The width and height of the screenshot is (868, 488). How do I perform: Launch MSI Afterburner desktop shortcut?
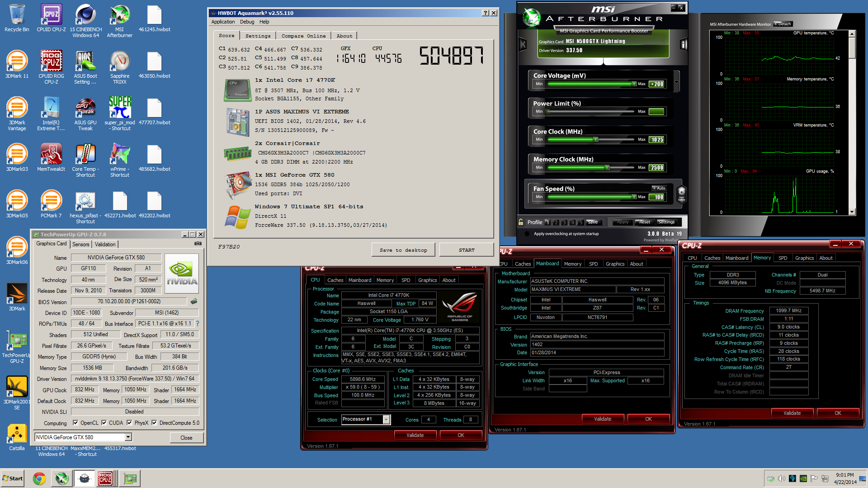(x=120, y=21)
